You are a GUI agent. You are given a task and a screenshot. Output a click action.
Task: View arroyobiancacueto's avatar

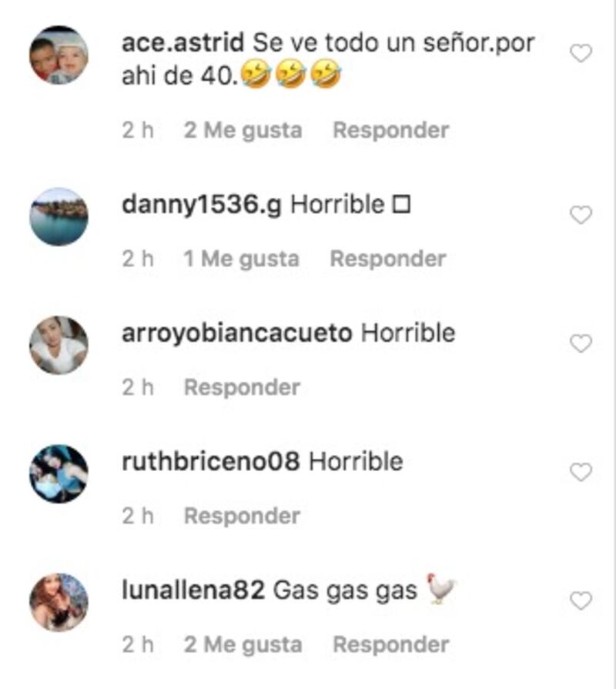coord(59,345)
